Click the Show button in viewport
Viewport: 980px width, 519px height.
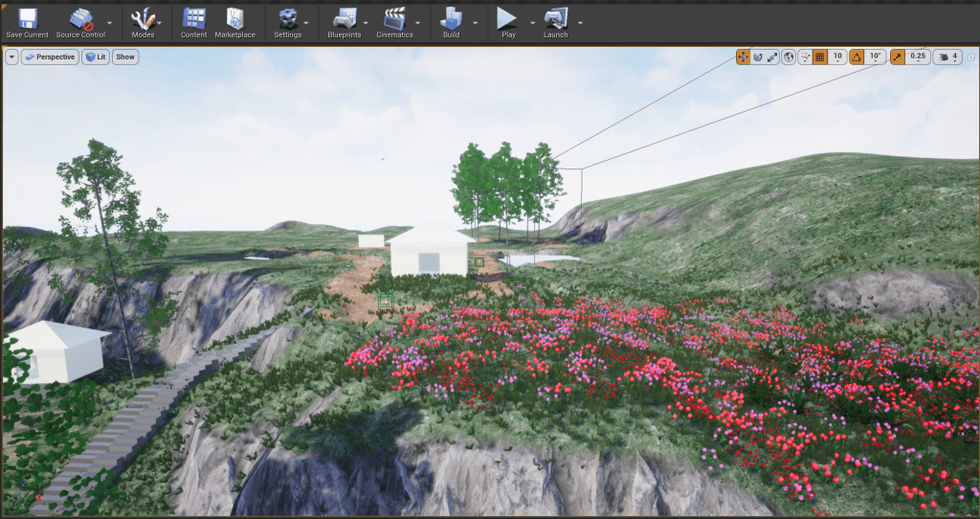[125, 57]
